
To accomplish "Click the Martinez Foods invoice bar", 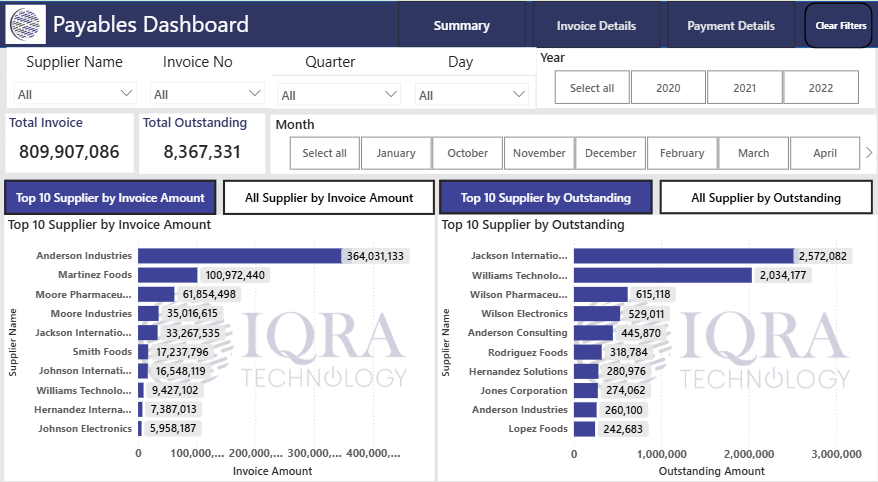I will point(167,275).
